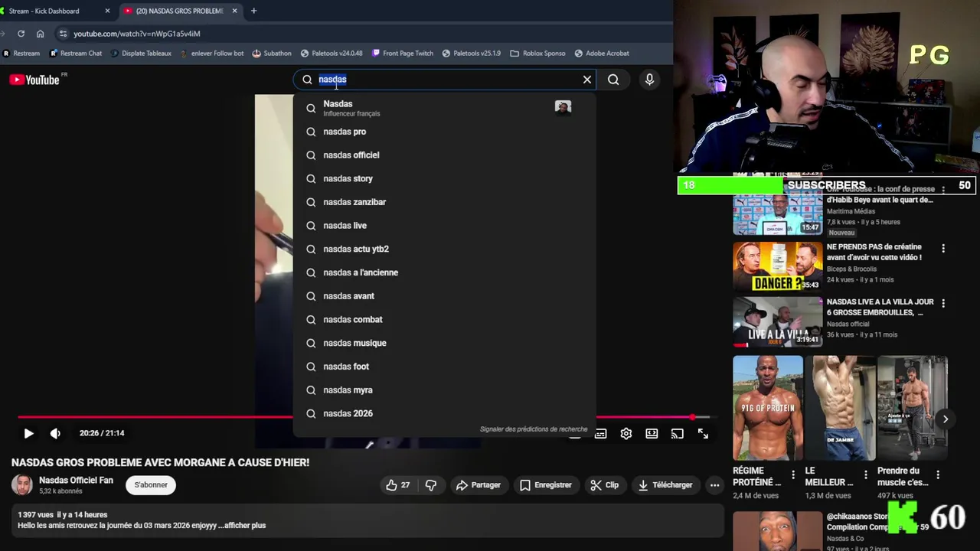Open the Subathon bookmark
This screenshot has height=551, width=980.
pyautogui.click(x=272, y=54)
